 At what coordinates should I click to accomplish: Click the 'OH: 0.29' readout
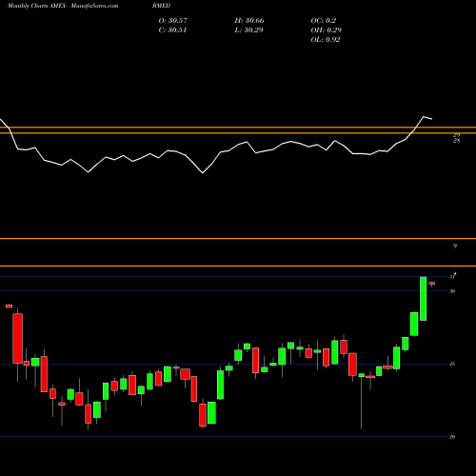326,30
